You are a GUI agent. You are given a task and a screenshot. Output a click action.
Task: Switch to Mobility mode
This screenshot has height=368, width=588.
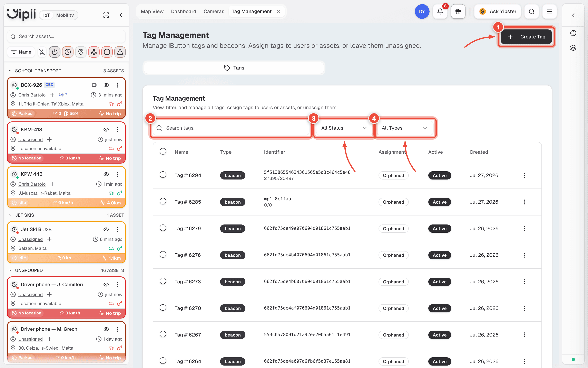(x=65, y=15)
